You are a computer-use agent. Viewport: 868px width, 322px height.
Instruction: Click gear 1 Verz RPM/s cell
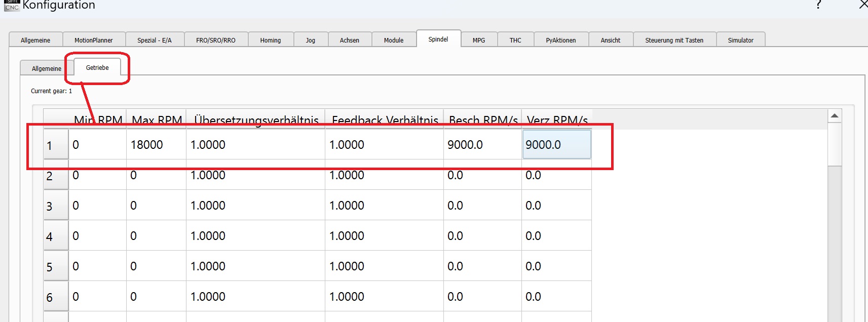556,145
